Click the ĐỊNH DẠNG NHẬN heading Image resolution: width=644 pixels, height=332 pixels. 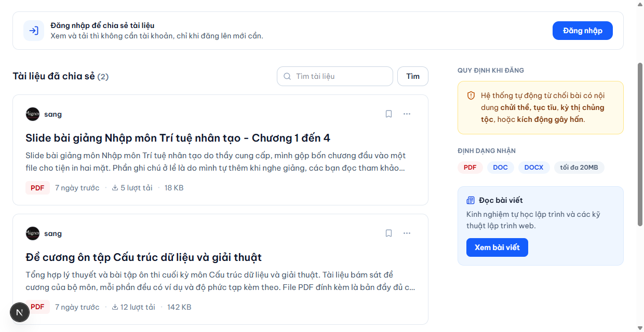coord(487,151)
